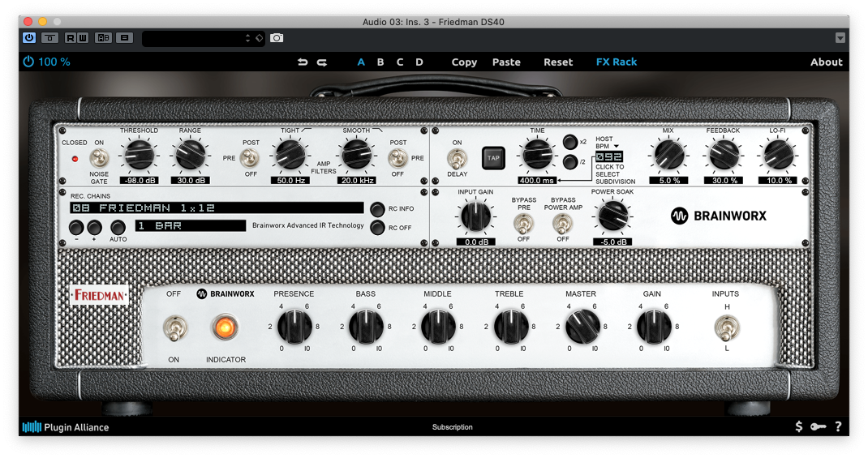The height and width of the screenshot is (458, 868).
Task: Click the delay Feedback knob
Action: (x=724, y=154)
